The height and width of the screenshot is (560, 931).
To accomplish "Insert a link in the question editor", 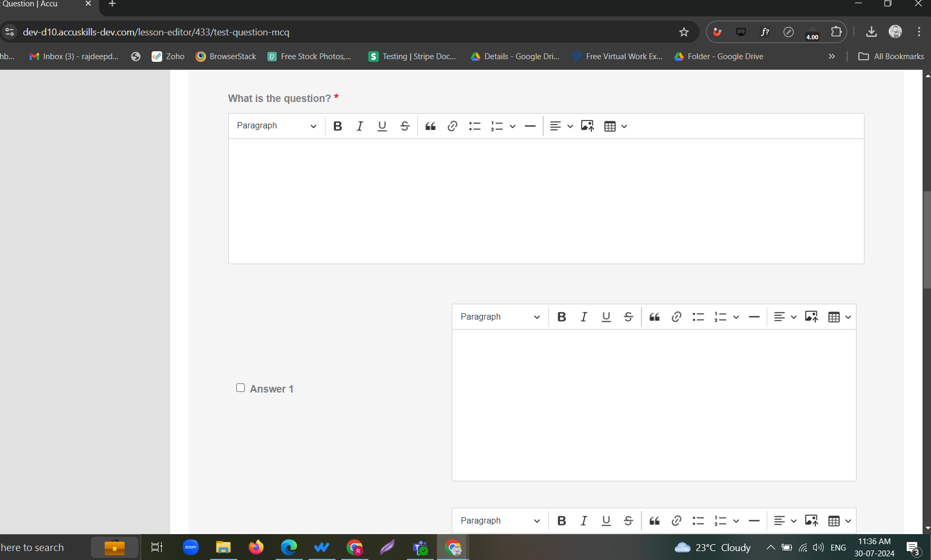I will coord(452,126).
